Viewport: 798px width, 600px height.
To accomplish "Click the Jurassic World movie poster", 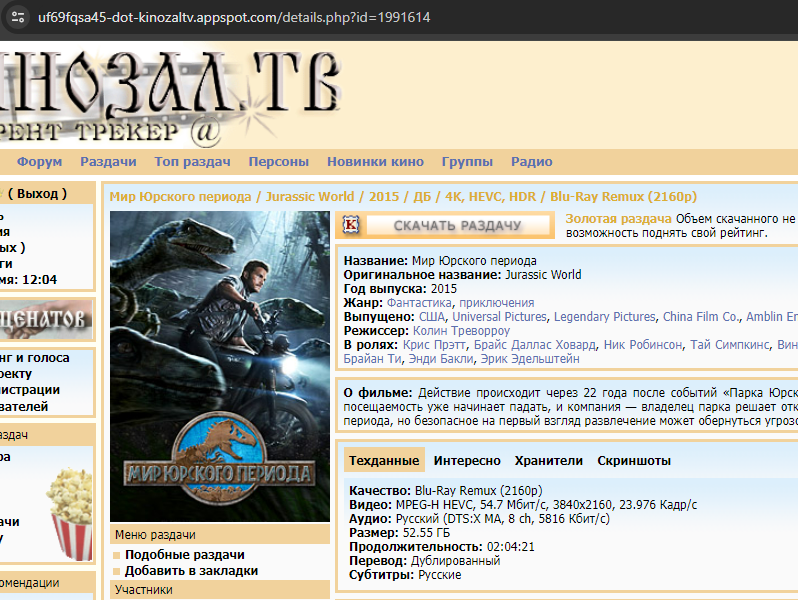I will click(x=219, y=366).
